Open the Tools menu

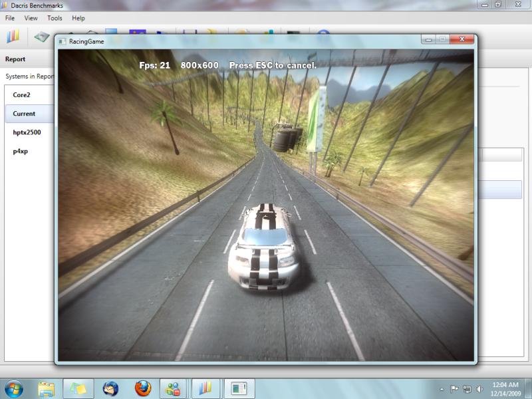55,18
